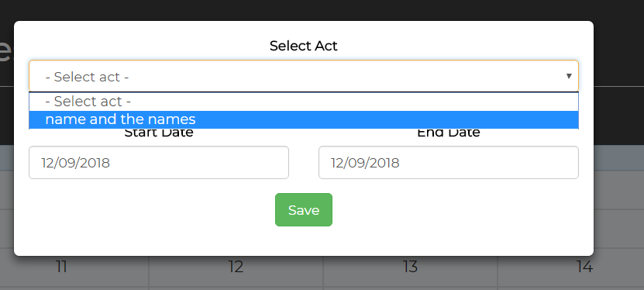Click the End Date input field
This screenshot has height=290, width=644.
(x=449, y=163)
